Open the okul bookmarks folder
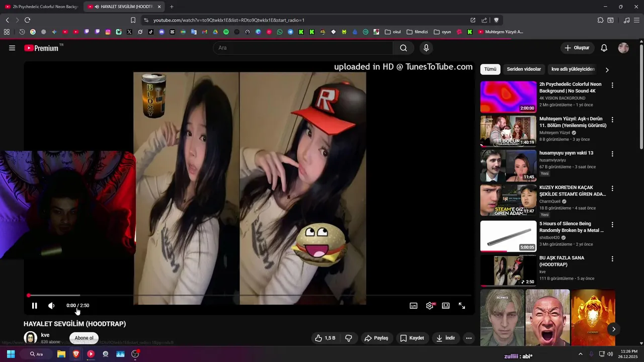The image size is (644, 362). pos(393,32)
